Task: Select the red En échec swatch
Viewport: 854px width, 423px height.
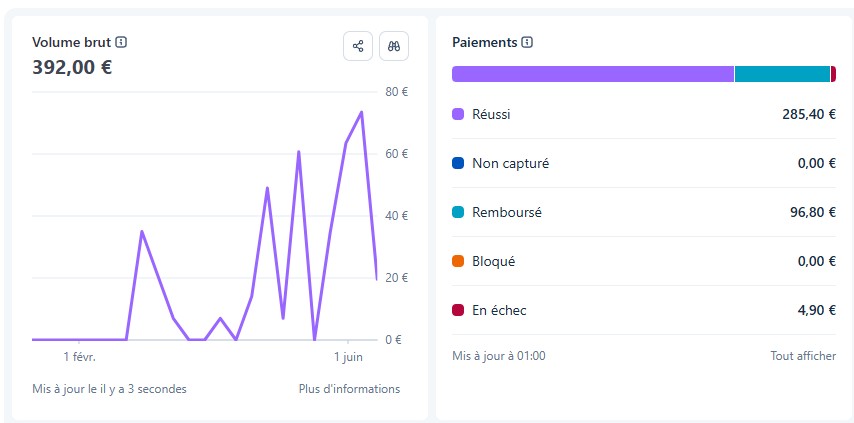Action: pyautogui.click(x=458, y=310)
